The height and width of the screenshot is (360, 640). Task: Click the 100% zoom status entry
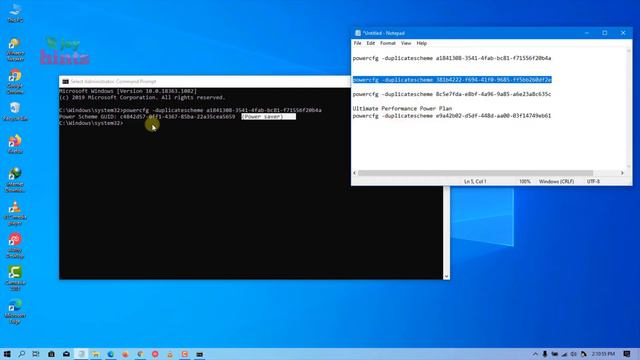pyautogui.click(x=525, y=181)
